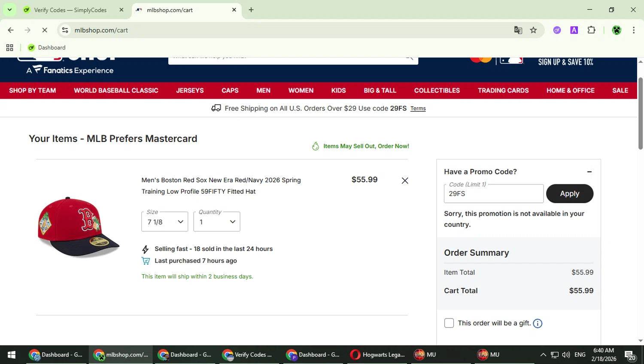Remove the Red Sox hat from cart
This screenshot has width=644, height=364.
coord(405,181)
